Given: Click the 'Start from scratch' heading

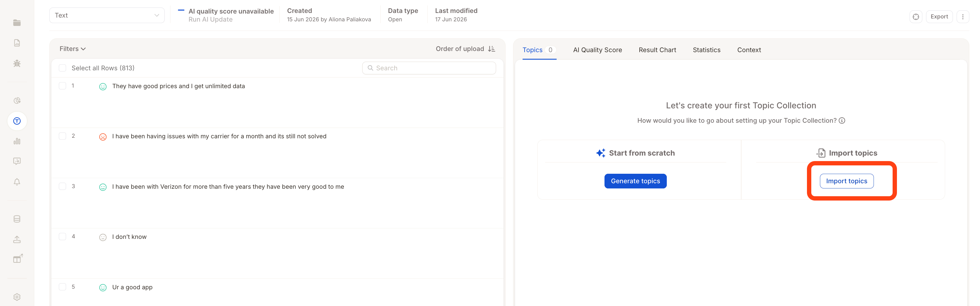Looking at the screenshot, I should (x=642, y=153).
